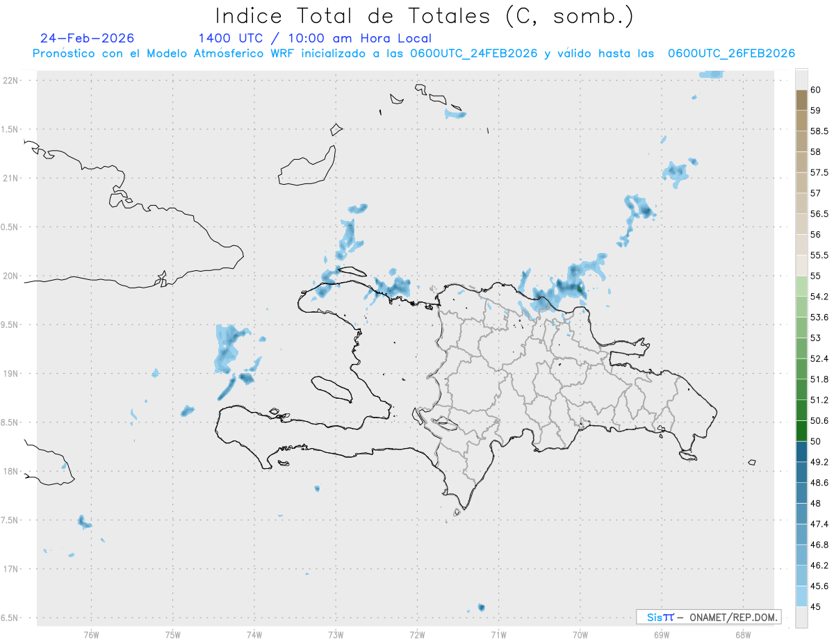Click the '74W' longitude label

point(254,635)
